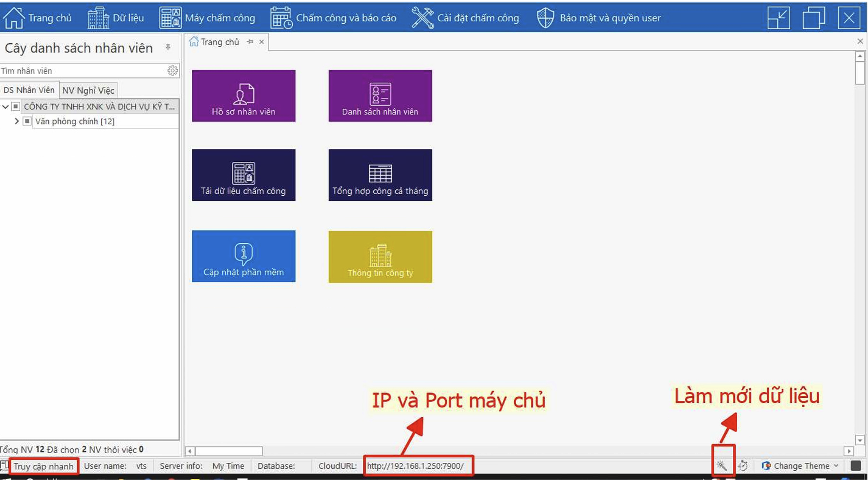Check the Văn phòng chính checkbox
Image resolution: width=868 pixels, height=480 pixels.
pos(27,121)
